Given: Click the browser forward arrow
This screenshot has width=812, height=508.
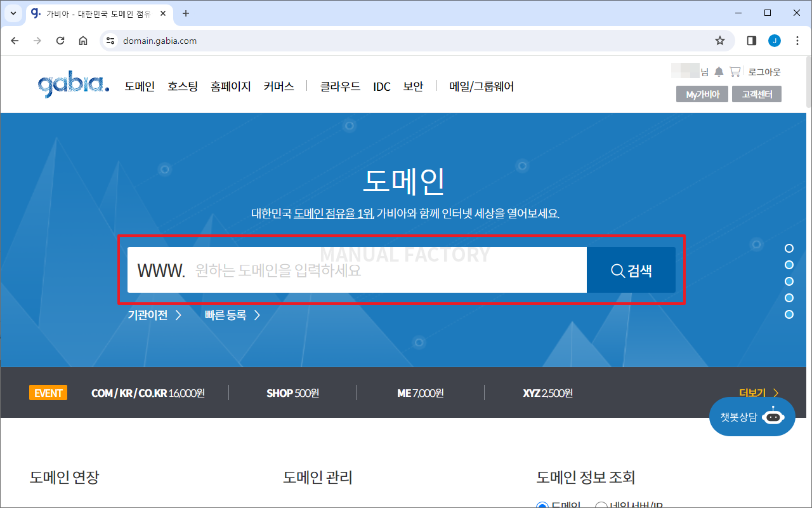Looking at the screenshot, I should [37, 41].
